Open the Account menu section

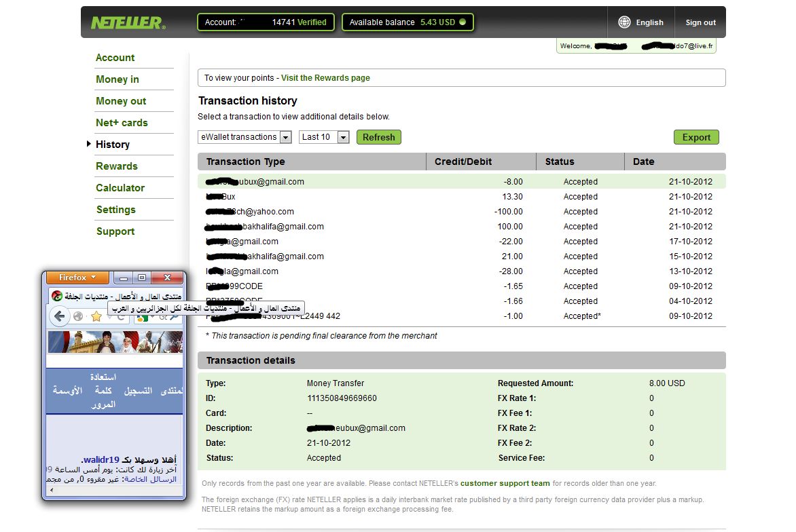(x=115, y=58)
